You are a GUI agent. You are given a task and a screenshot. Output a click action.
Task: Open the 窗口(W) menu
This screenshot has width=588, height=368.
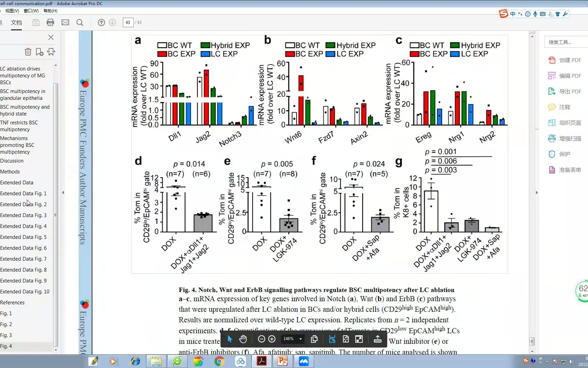[31, 11]
